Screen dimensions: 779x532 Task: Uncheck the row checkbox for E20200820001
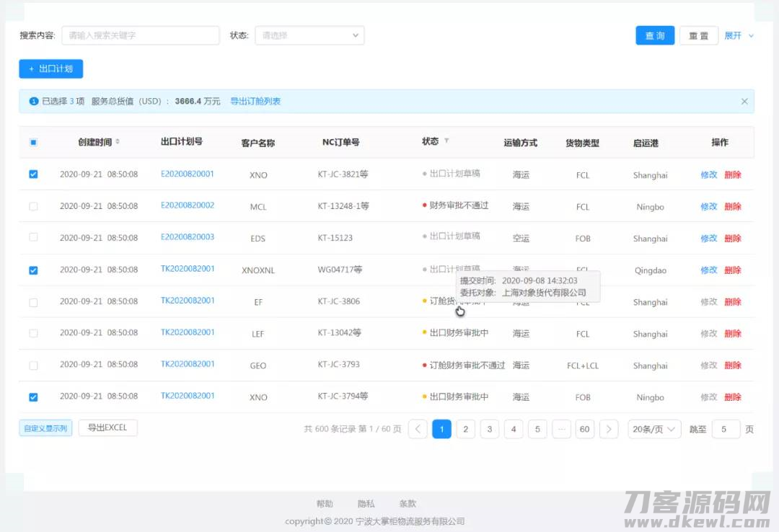coord(33,174)
